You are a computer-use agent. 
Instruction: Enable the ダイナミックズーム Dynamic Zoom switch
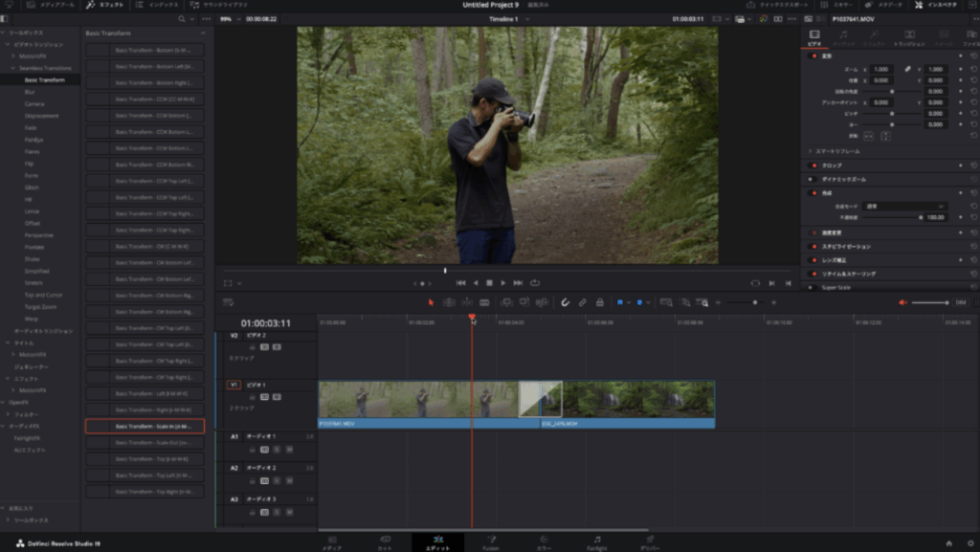(812, 180)
